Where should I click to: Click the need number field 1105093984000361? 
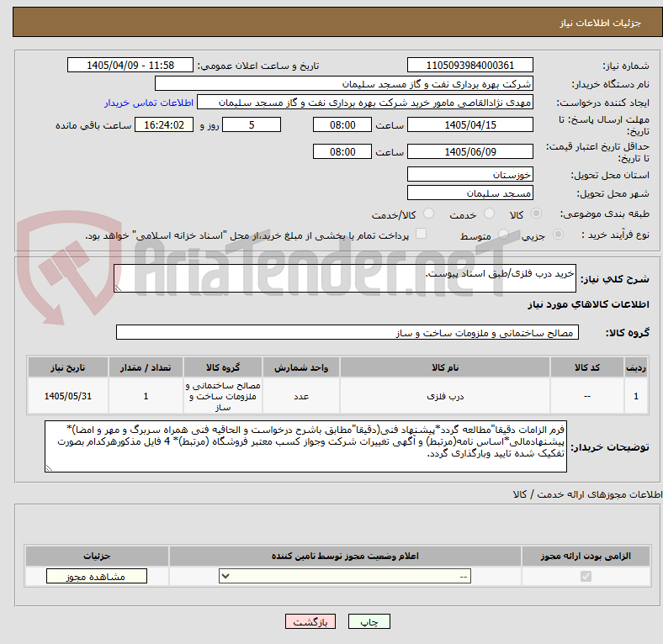[469, 66]
